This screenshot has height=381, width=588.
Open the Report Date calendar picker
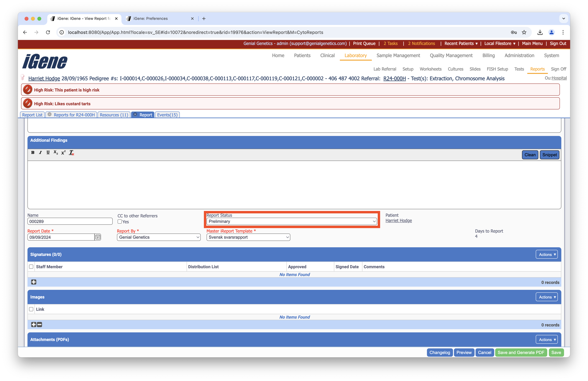[98, 237]
